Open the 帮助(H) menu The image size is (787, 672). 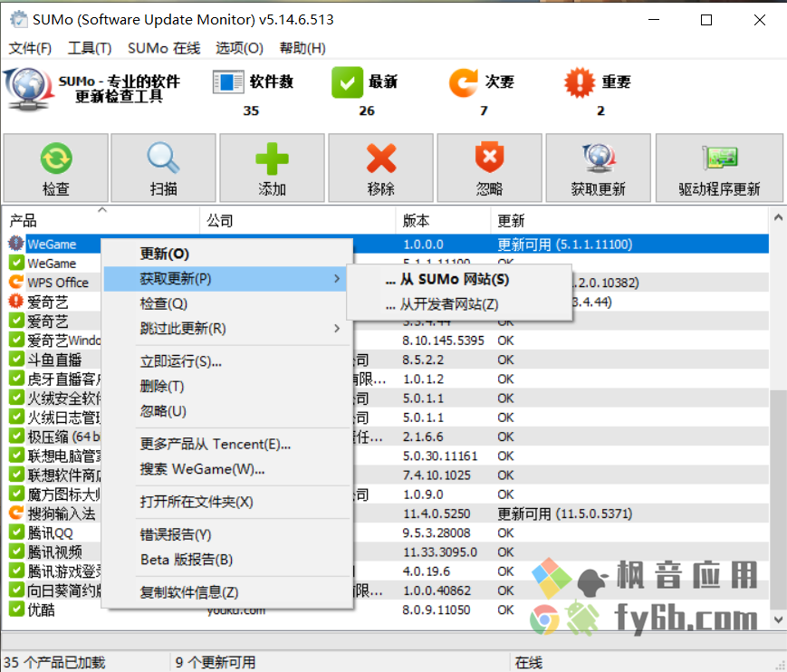pos(302,48)
